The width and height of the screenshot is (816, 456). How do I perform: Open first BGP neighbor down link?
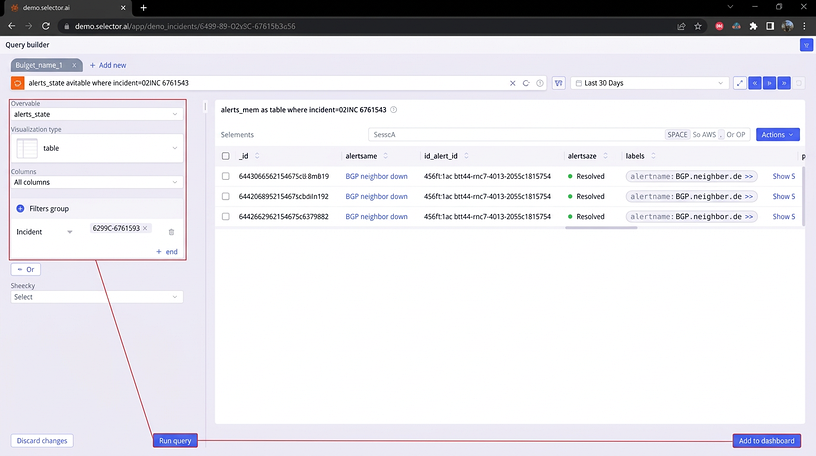tap(376, 176)
